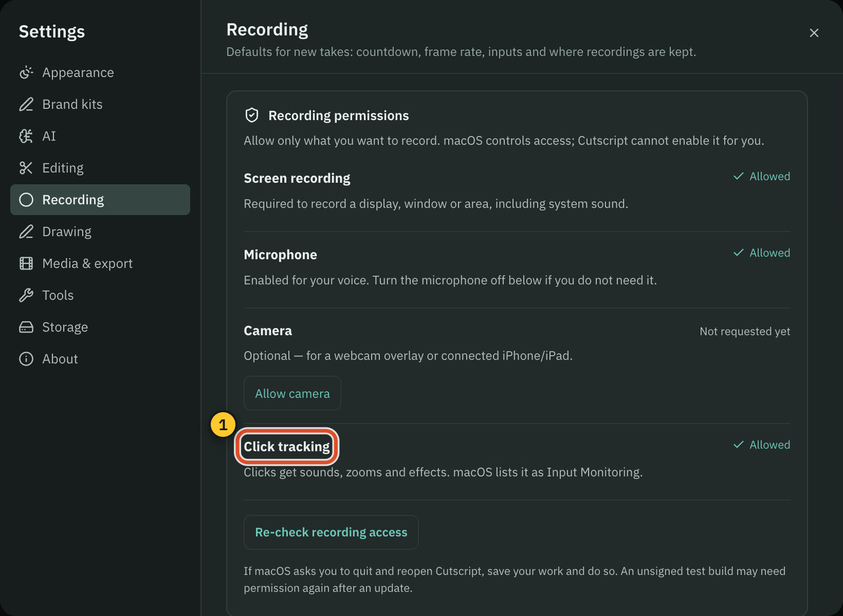The width and height of the screenshot is (843, 616).
Task: Select the AI label in the sidebar
Action: tap(49, 136)
